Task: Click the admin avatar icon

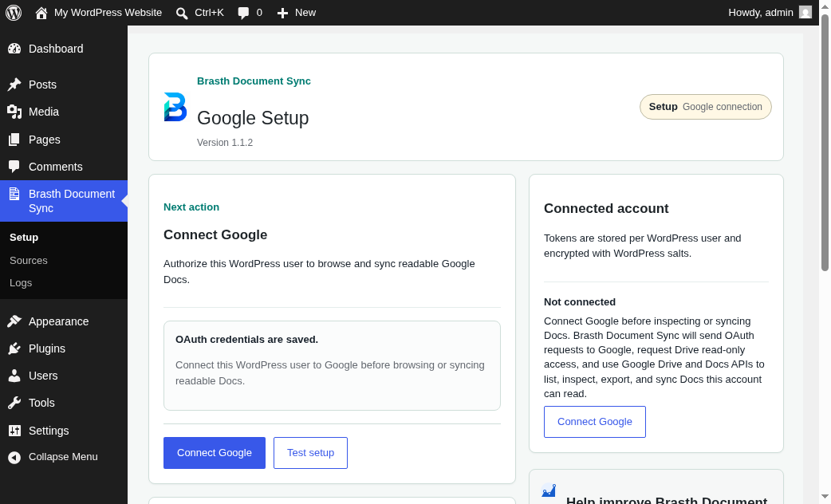Action: pyautogui.click(x=805, y=12)
